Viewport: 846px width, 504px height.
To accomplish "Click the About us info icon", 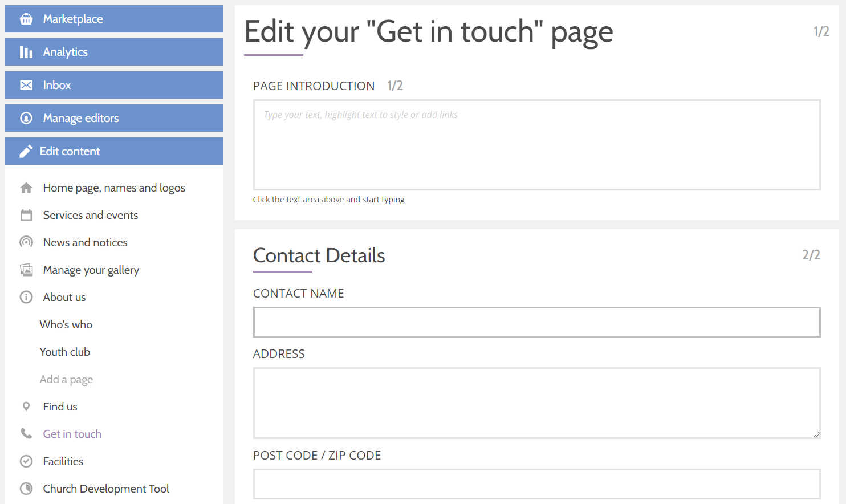I will [26, 297].
